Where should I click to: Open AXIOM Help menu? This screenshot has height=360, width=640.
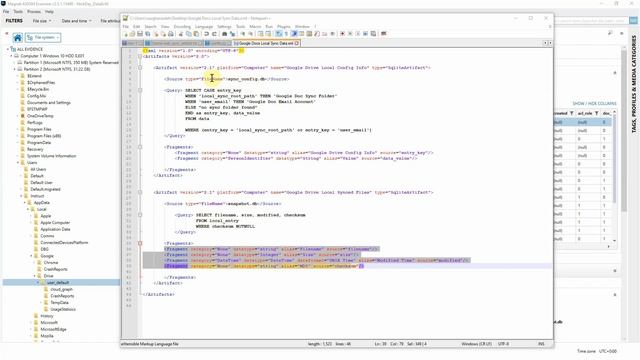[49, 11]
